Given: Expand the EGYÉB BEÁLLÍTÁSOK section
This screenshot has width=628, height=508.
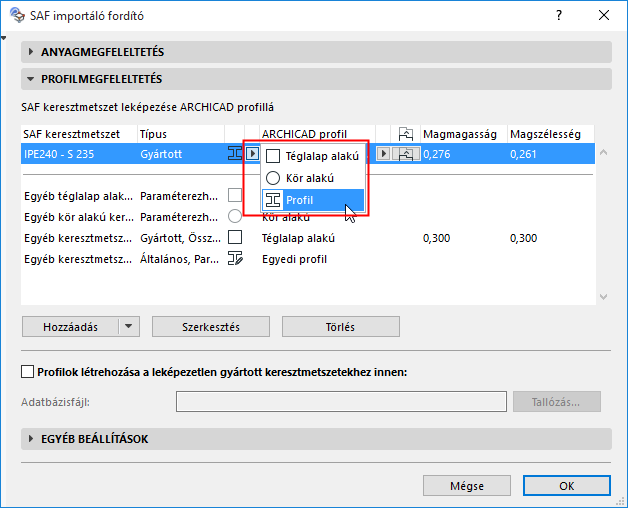Looking at the screenshot, I should [x=316, y=439].
